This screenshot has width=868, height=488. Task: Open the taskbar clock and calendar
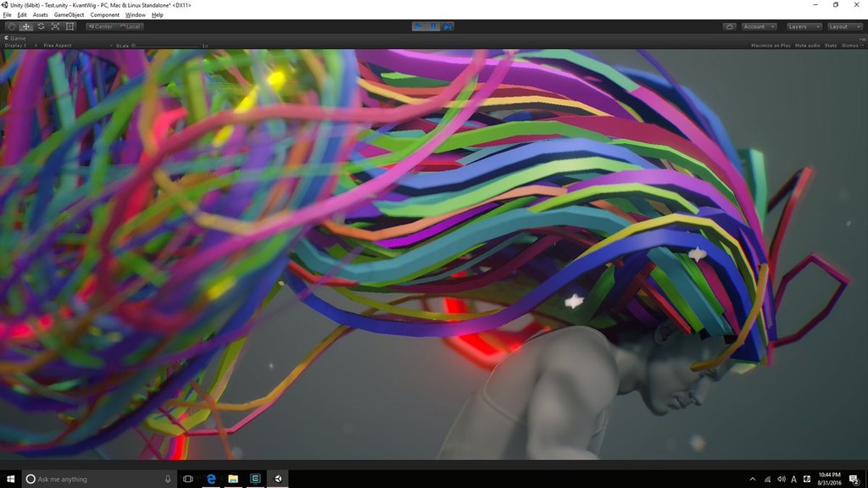click(829, 480)
